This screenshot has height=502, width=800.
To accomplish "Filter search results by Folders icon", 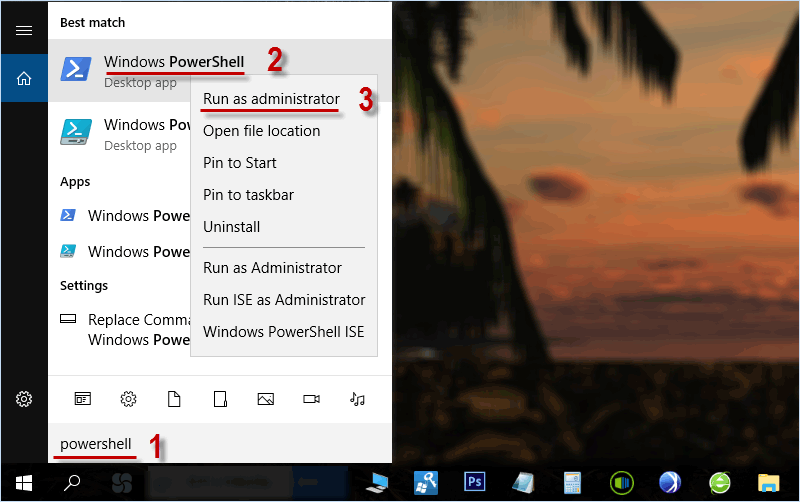I will coord(220,399).
